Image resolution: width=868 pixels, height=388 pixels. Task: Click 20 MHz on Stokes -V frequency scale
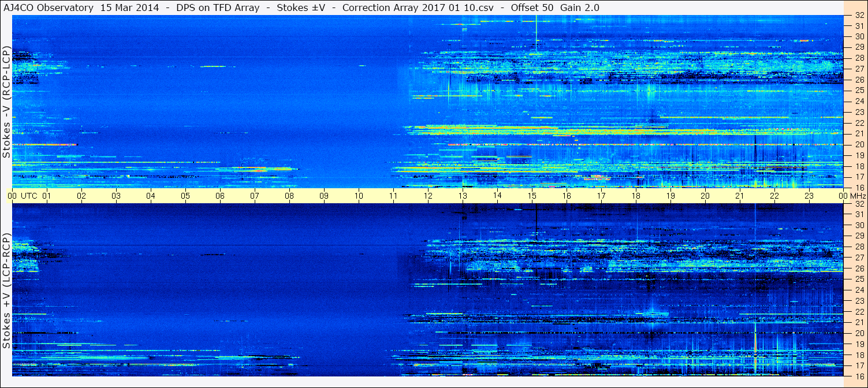859,144
